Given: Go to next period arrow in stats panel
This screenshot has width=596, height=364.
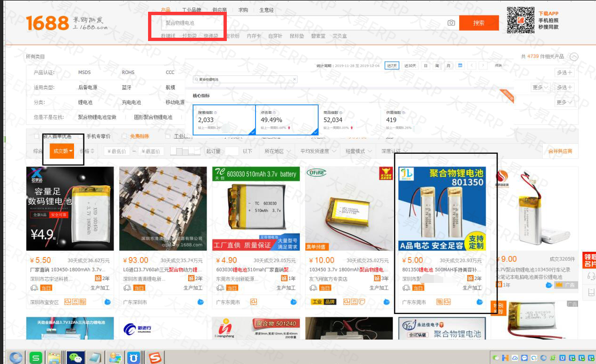Looking at the screenshot, I should point(482,66).
